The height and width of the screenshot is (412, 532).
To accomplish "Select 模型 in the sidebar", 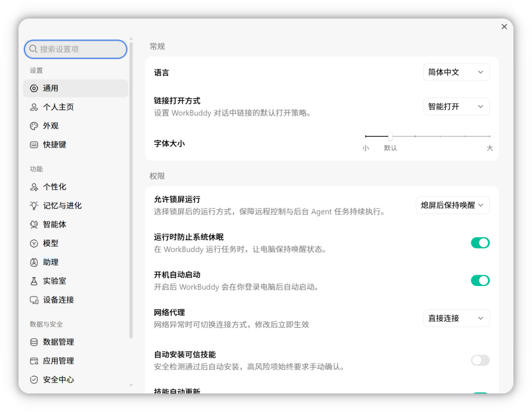I will click(x=76, y=244).
